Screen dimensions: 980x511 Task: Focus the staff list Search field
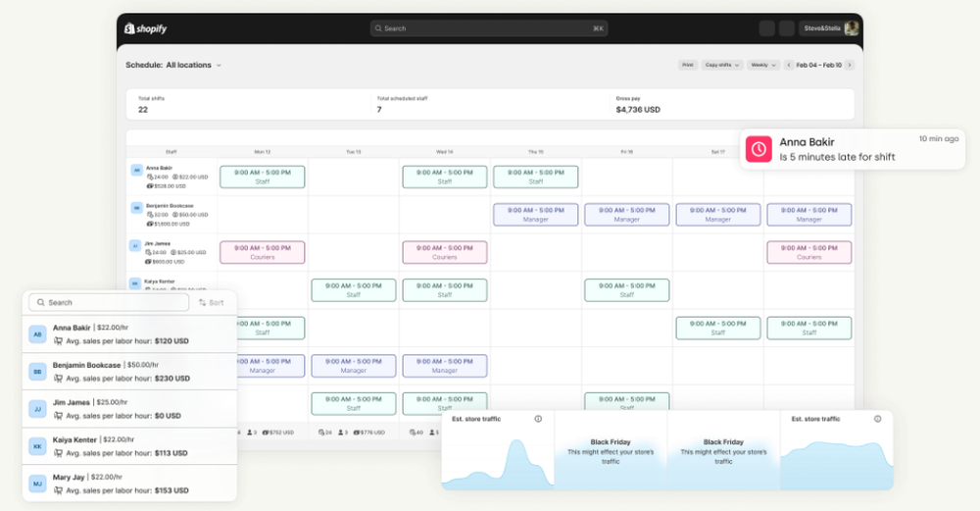(109, 302)
